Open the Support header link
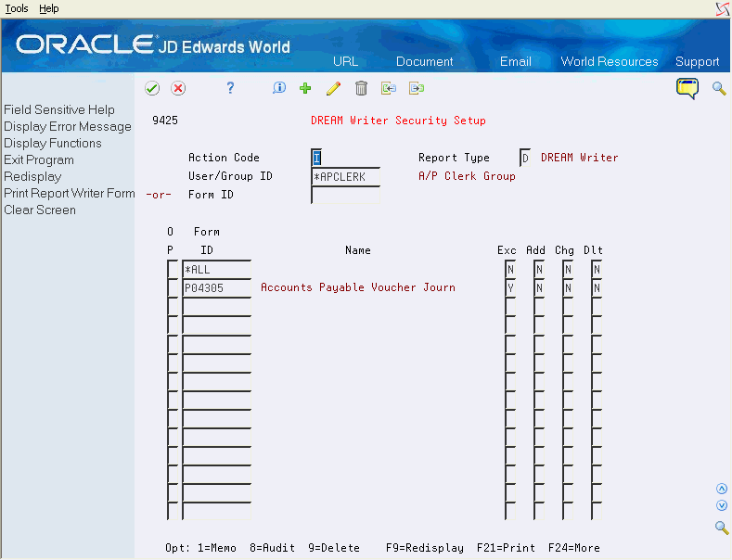Viewport: 732px width, 560px height. [697, 61]
